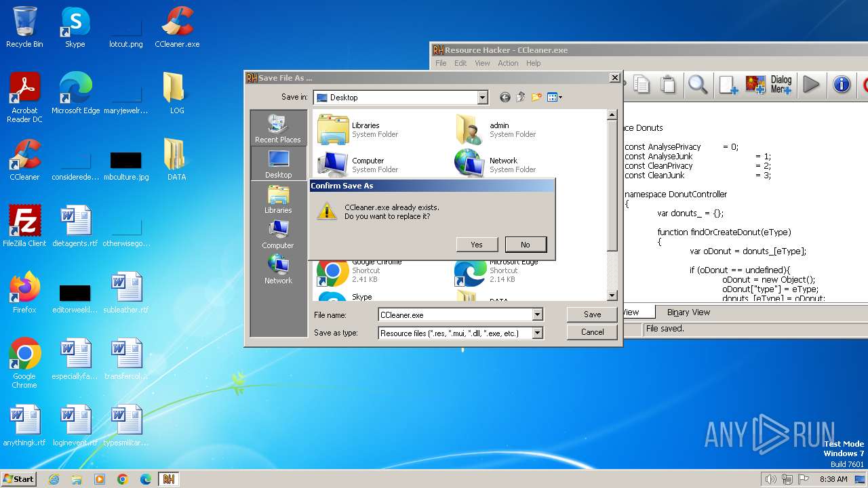
Task: Click Save in the Save File As dialog
Action: pyautogui.click(x=592, y=314)
